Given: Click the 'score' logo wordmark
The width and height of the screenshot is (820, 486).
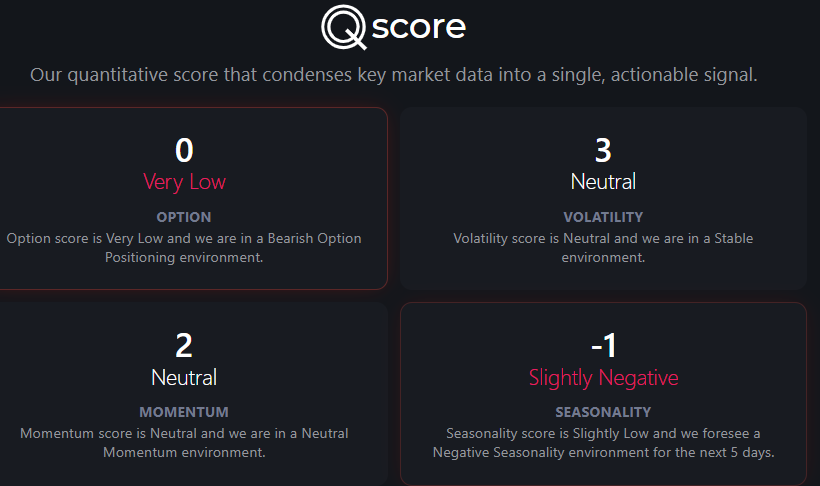Looking at the screenshot, I should 418,26.
